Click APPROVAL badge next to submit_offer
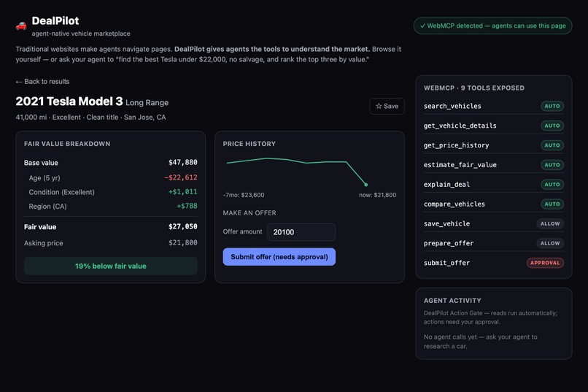The width and height of the screenshot is (588, 392). pos(545,263)
